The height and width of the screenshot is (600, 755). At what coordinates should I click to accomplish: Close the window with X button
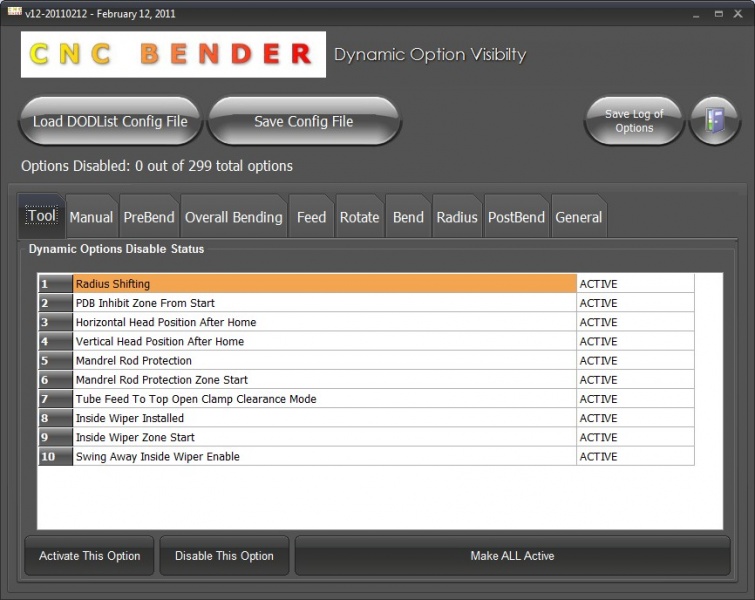[738, 14]
